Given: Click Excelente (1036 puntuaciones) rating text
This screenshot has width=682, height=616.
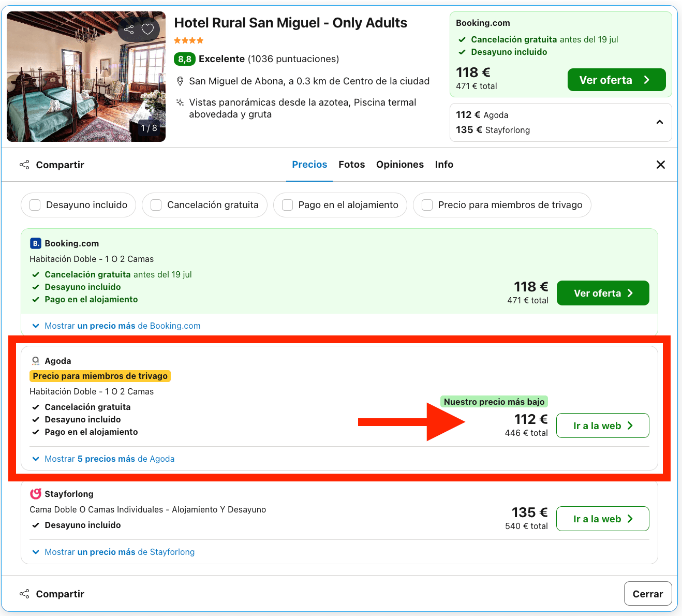Looking at the screenshot, I should 269,59.
